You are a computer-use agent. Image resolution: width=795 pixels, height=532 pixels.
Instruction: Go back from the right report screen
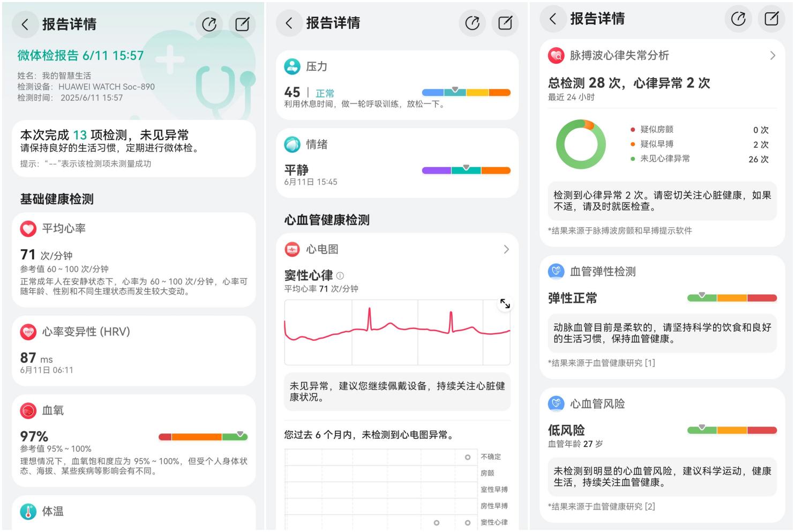point(553,19)
